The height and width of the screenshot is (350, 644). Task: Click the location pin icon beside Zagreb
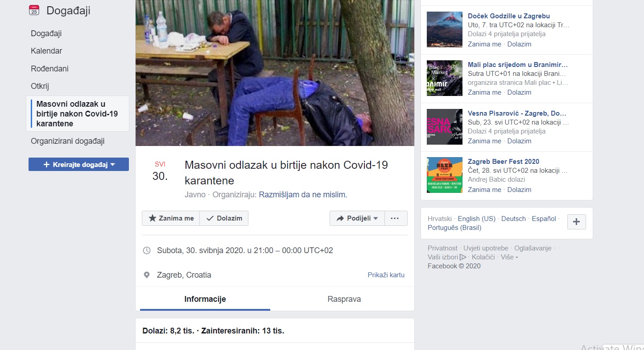click(x=147, y=275)
